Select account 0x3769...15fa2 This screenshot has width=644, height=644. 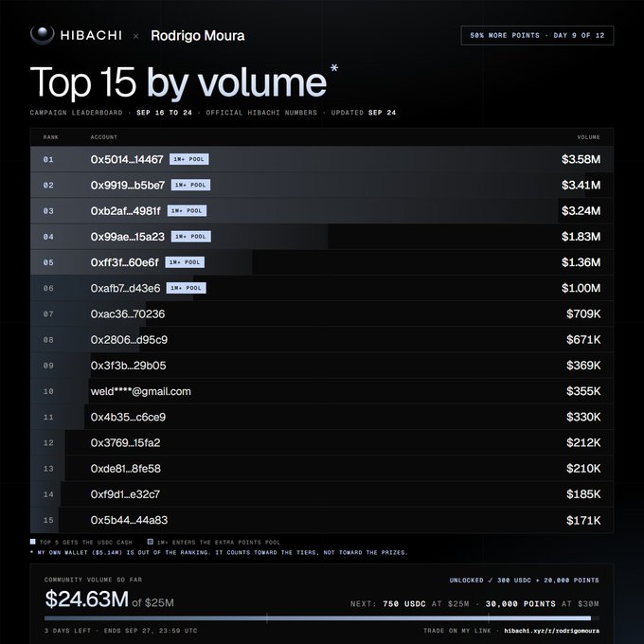tap(126, 443)
